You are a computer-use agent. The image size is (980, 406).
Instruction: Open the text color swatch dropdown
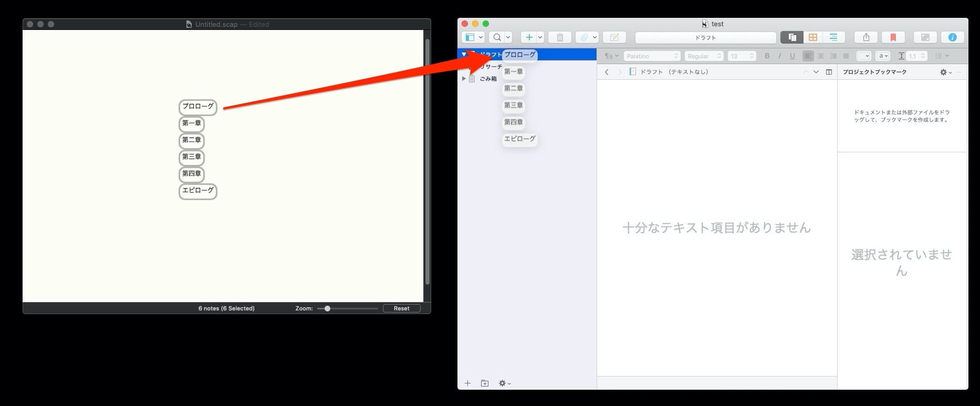[864, 56]
